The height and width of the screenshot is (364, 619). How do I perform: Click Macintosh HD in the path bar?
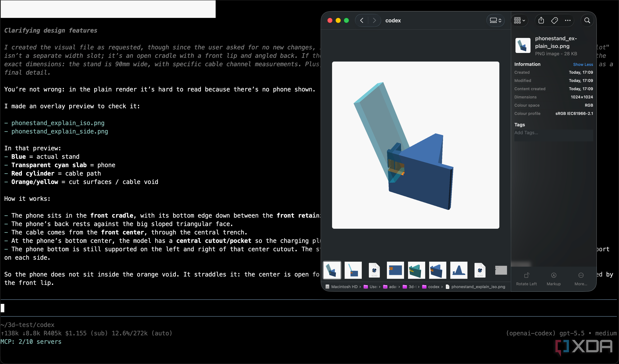coord(342,287)
